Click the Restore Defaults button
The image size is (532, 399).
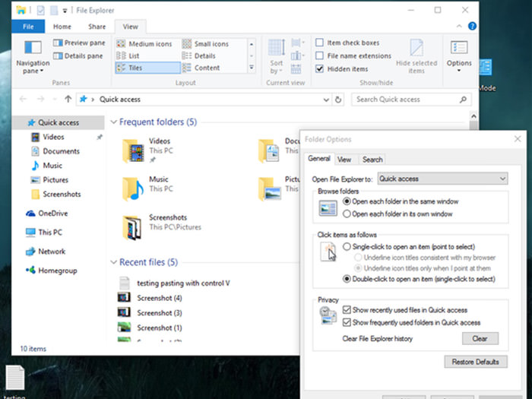[x=476, y=362]
